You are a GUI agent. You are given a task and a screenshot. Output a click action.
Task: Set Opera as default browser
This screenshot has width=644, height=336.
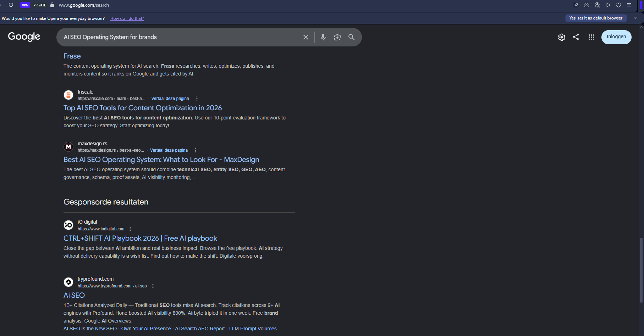596,18
